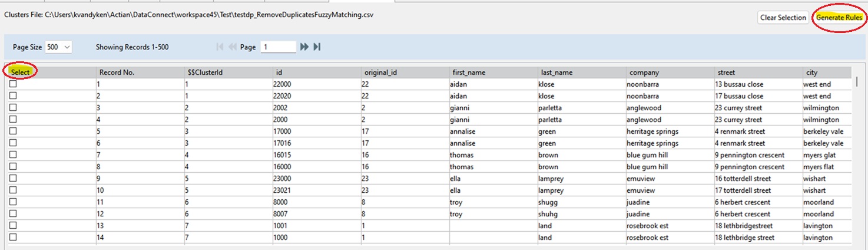The height and width of the screenshot is (250, 868).
Task: Enable the checkbox for record 8
Action: coord(13,167)
